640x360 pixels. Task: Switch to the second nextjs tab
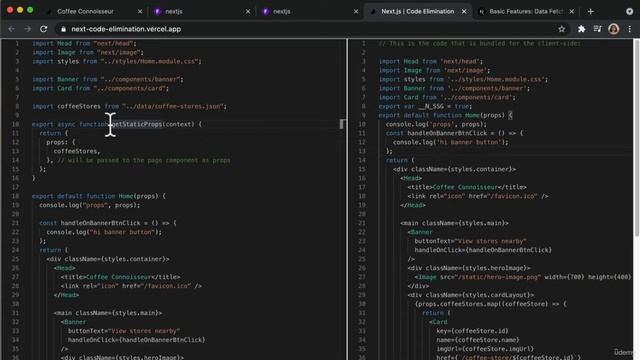point(282,11)
